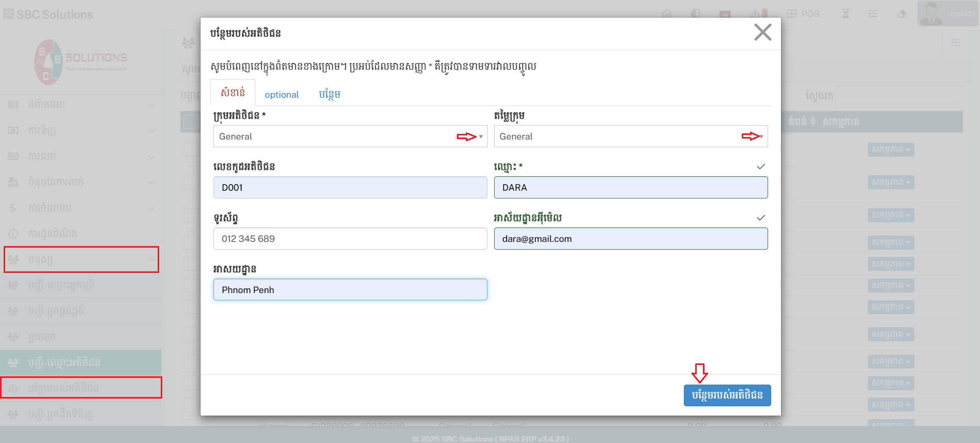This screenshot has height=443, width=980.
Task: Click the Cambodian flag language icon
Action: pos(725,14)
